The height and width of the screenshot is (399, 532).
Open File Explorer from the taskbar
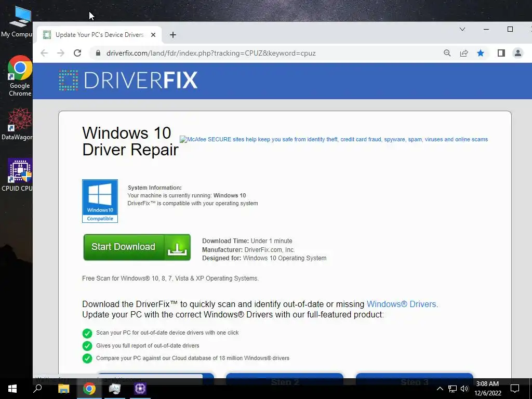63,389
